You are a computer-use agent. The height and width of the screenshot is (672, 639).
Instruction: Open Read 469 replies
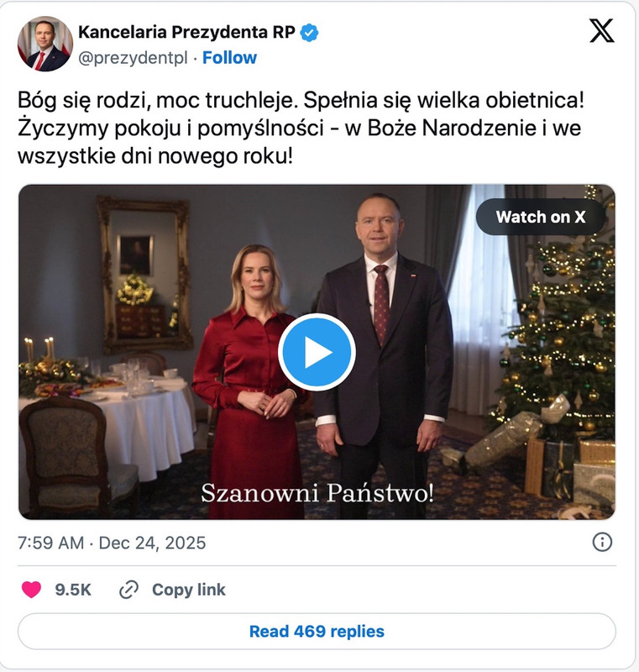coord(317,632)
